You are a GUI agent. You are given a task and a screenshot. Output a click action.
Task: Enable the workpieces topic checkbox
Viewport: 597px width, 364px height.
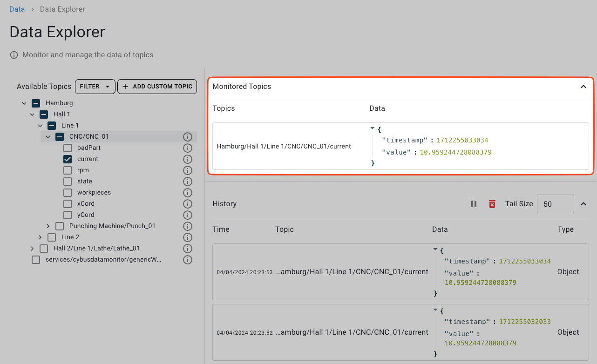pyautogui.click(x=68, y=193)
